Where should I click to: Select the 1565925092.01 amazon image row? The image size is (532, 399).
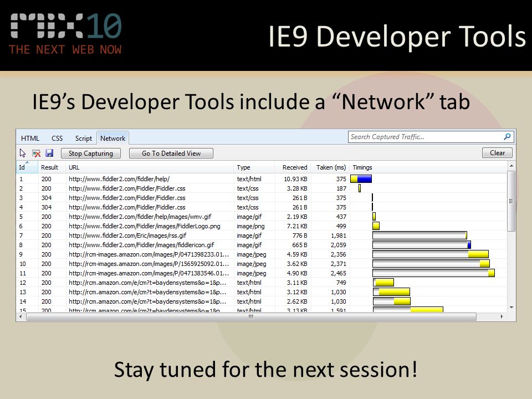[149, 264]
